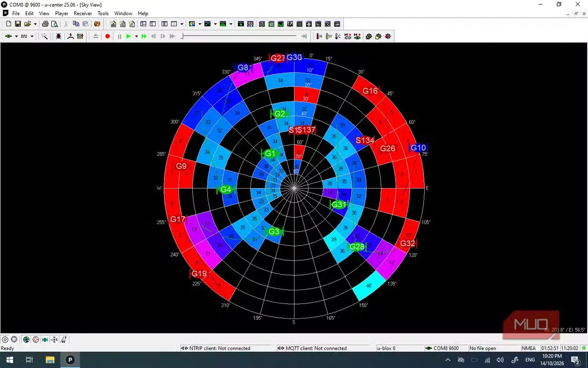
Task: Trigger a Coldstart with the blue C icon
Action: click(338, 36)
